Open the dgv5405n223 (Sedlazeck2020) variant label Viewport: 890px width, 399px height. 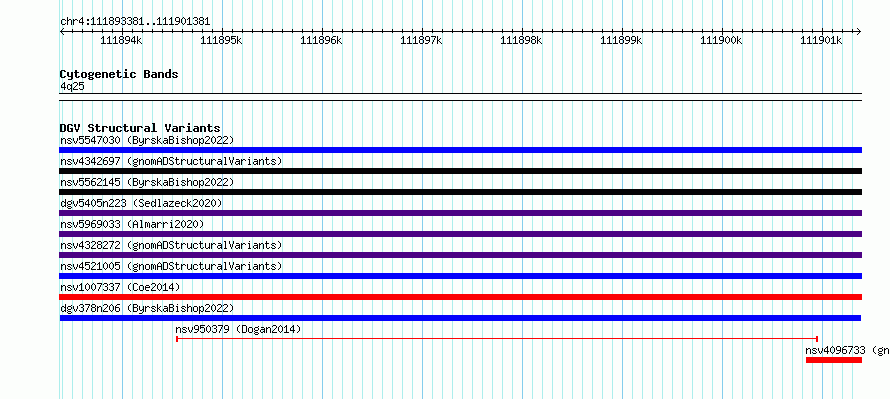[x=141, y=203]
